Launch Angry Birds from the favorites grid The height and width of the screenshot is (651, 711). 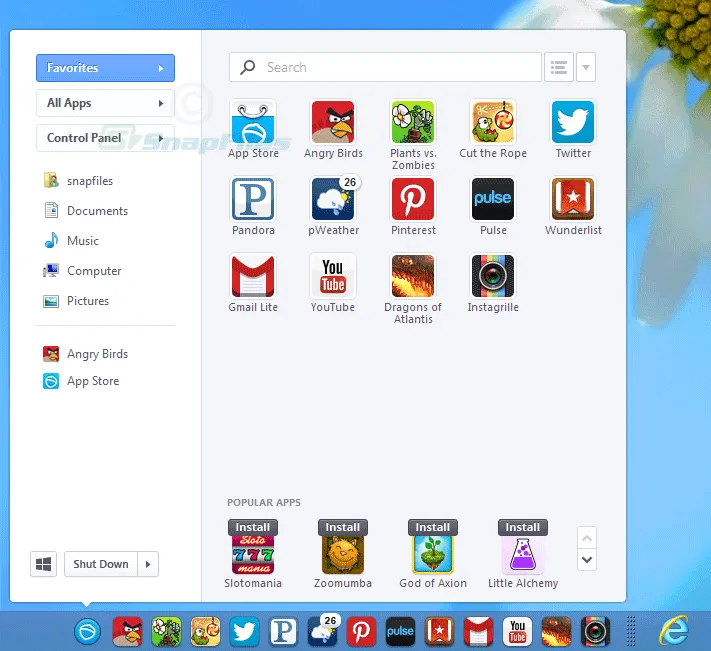point(333,122)
